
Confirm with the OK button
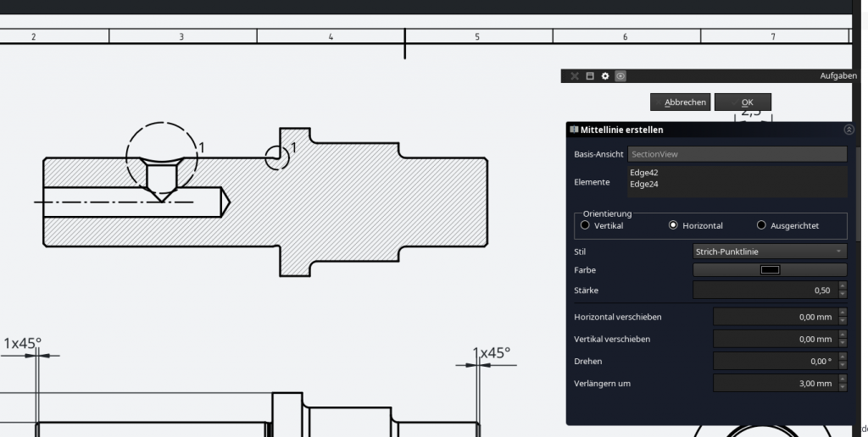pyautogui.click(x=743, y=102)
